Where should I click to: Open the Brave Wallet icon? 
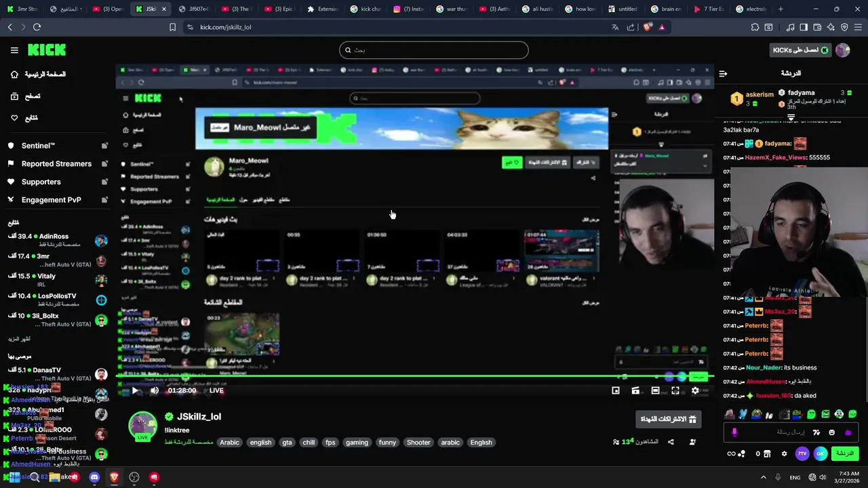click(817, 27)
